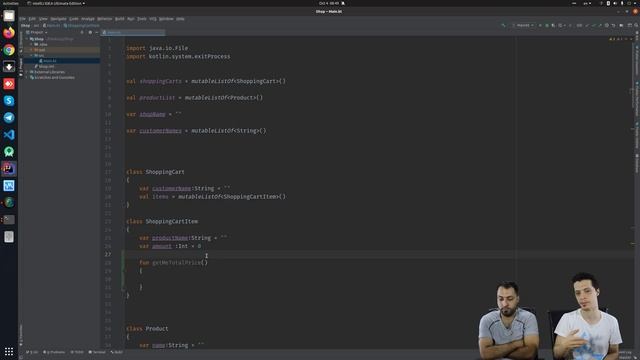The height and width of the screenshot is (360, 640).
Task: Open the TODO tool window tab
Action: pyautogui.click(x=77, y=352)
